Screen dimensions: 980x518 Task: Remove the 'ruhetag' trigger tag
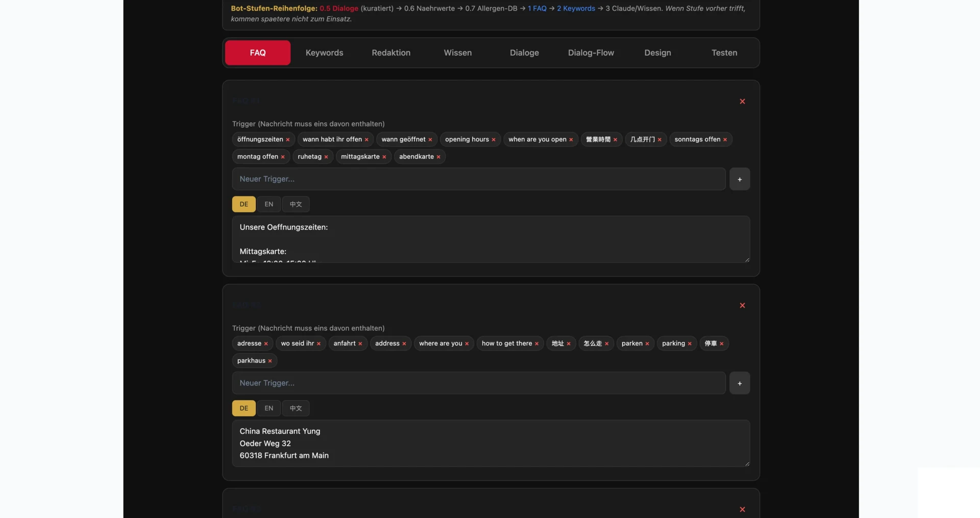pyautogui.click(x=326, y=157)
